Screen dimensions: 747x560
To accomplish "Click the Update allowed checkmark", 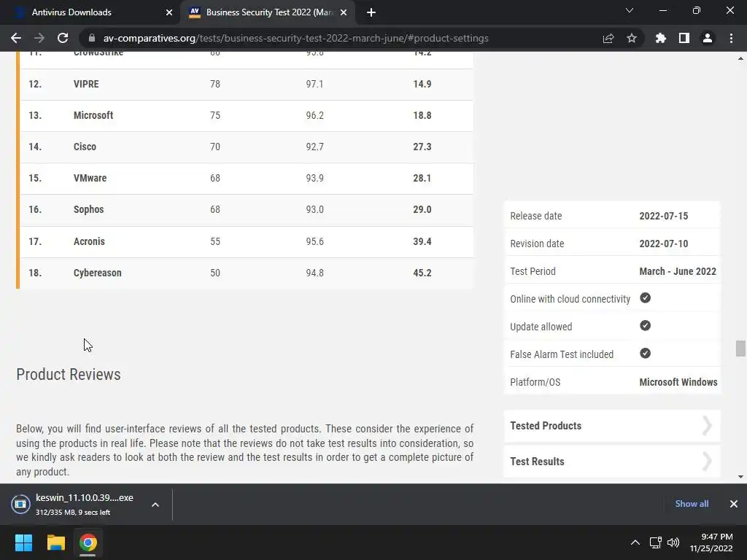I will coord(645,326).
